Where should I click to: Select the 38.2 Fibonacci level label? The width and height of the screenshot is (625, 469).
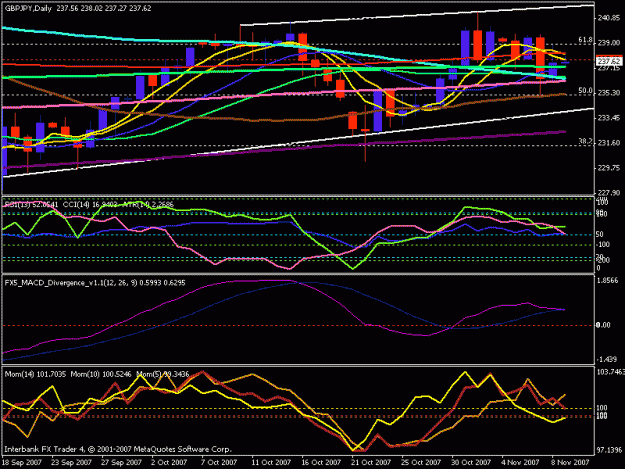585,141
